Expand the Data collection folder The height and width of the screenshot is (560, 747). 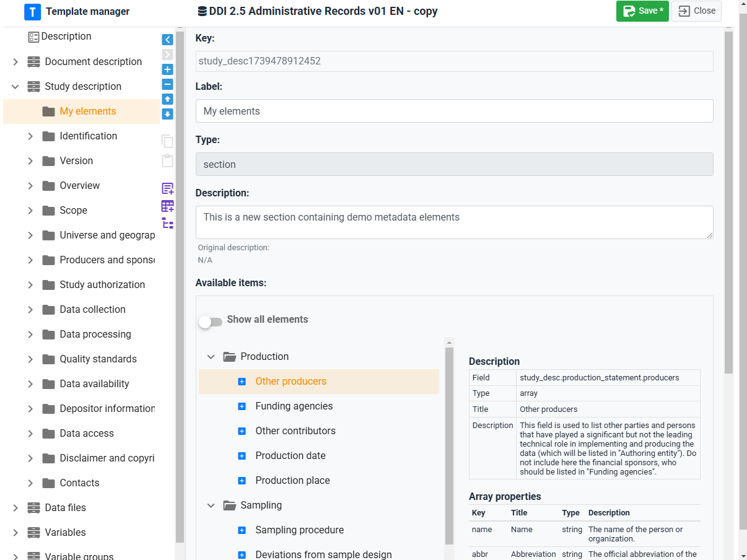pos(30,310)
